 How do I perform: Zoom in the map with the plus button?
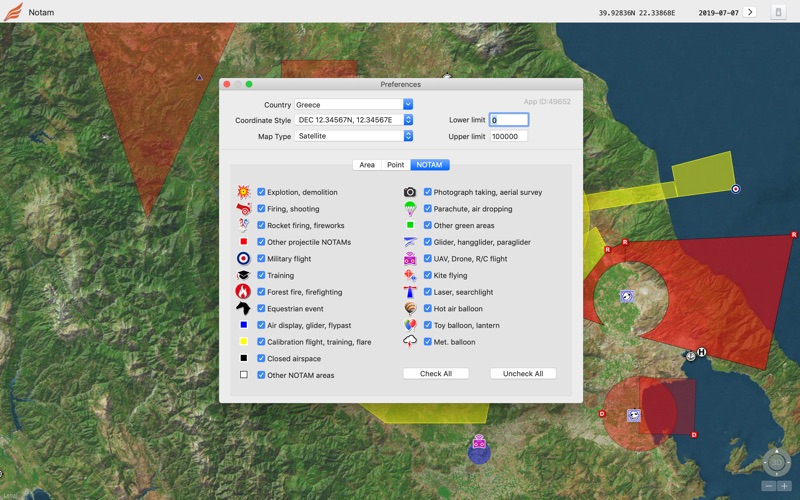(x=784, y=486)
